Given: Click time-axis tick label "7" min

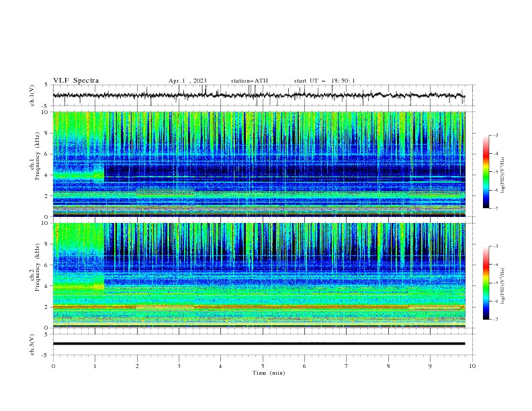Looking at the screenshot, I should [x=347, y=366].
